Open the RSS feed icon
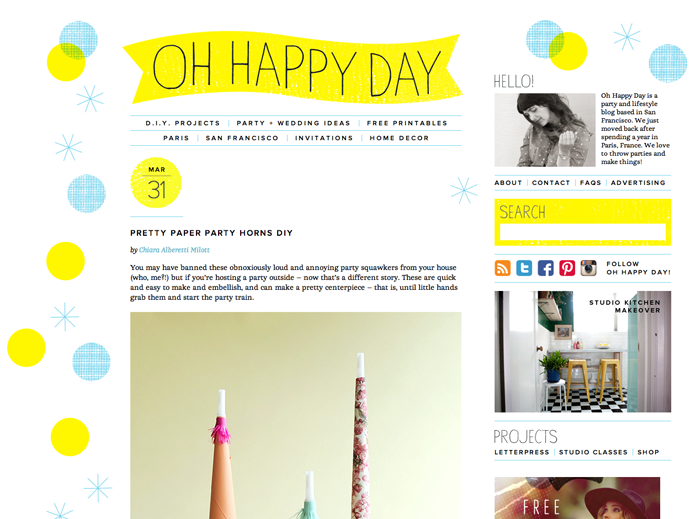 coord(503,268)
